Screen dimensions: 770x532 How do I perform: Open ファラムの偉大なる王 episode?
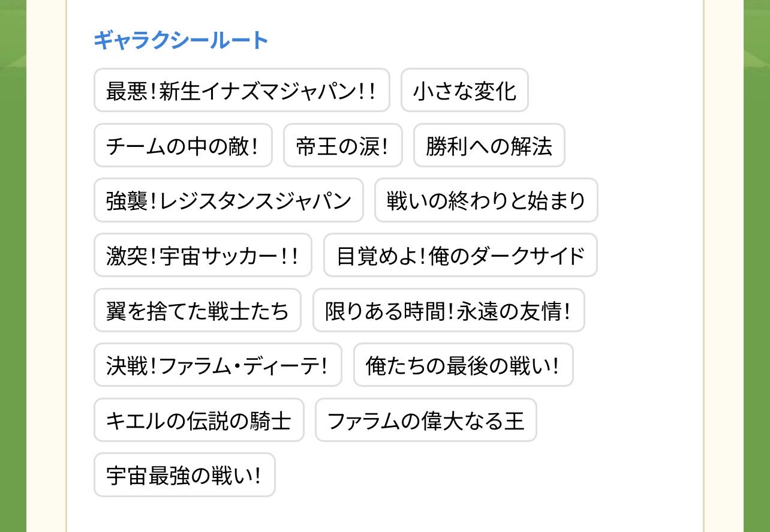(x=426, y=420)
